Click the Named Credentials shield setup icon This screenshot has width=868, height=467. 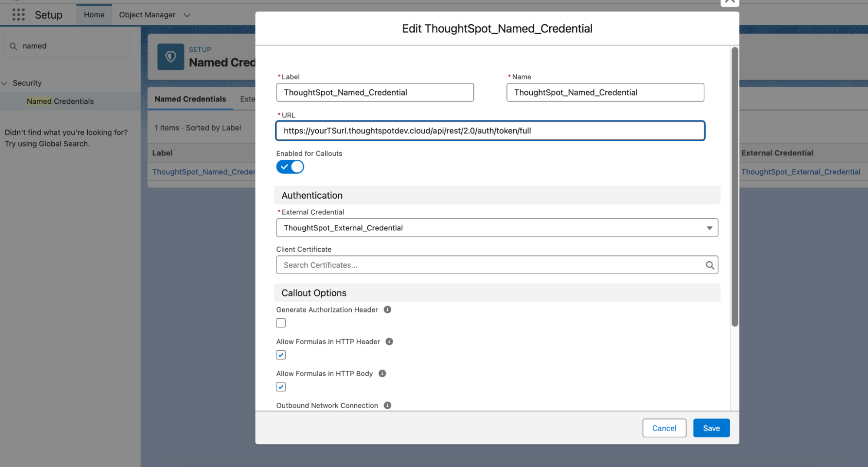point(170,57)
